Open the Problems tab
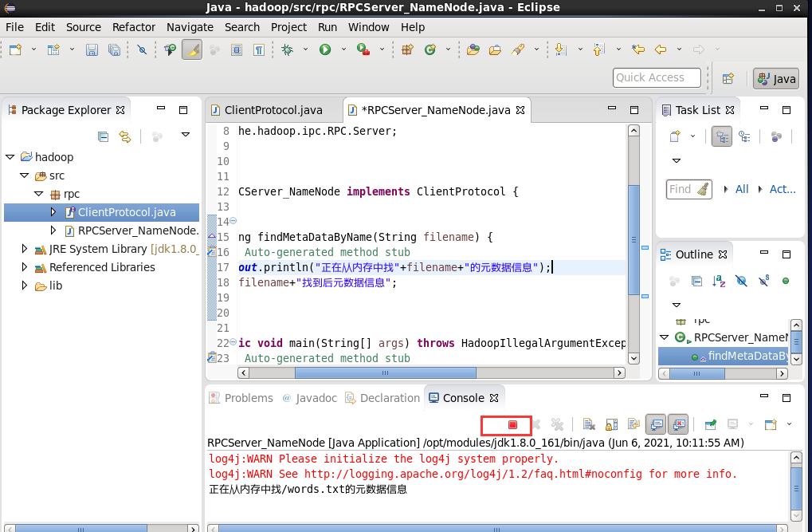812x532 pixels. (x=241, y=398)
